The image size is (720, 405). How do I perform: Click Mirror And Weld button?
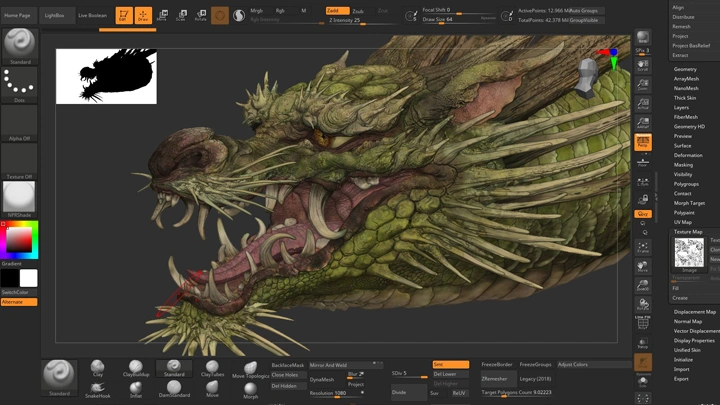coord(346,365)
